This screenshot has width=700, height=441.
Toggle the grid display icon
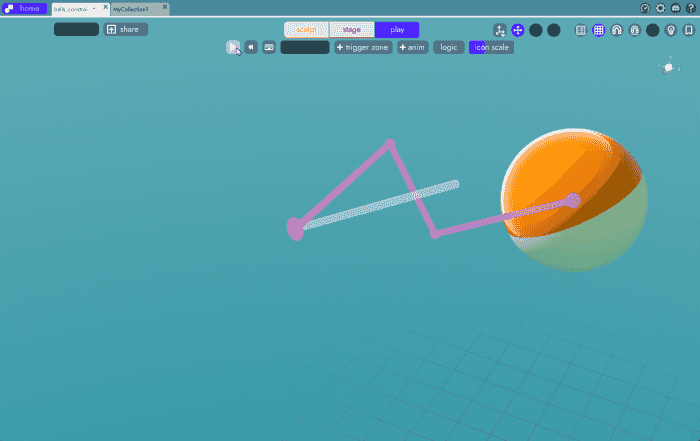599,30
